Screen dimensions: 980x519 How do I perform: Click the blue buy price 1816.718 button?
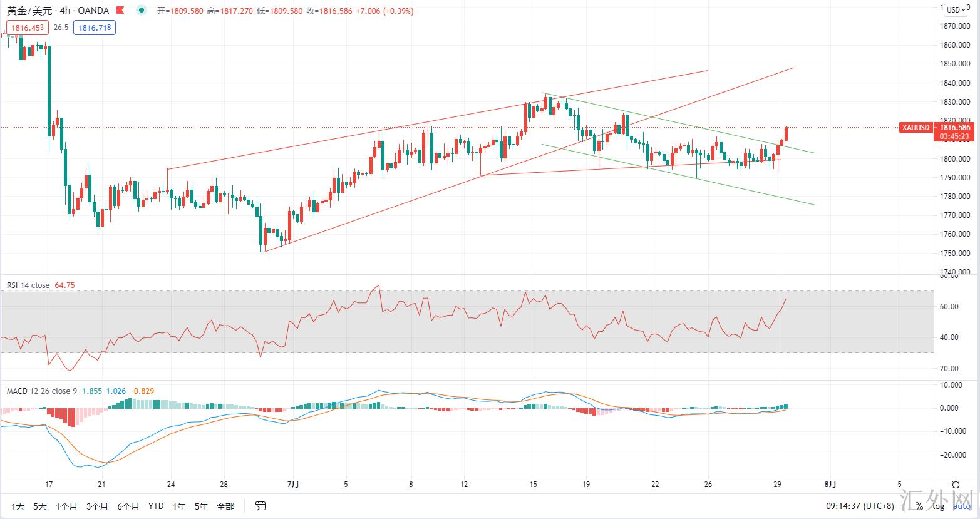(94, 28)
